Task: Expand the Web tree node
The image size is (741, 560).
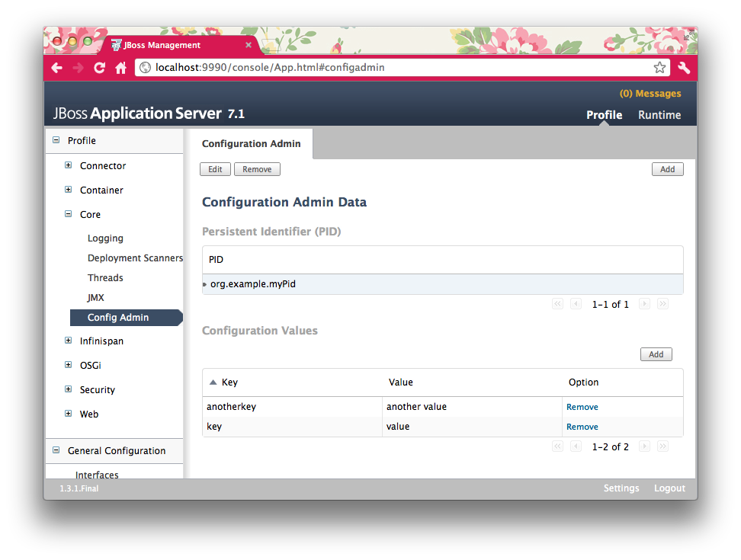Action: [69, 414]
